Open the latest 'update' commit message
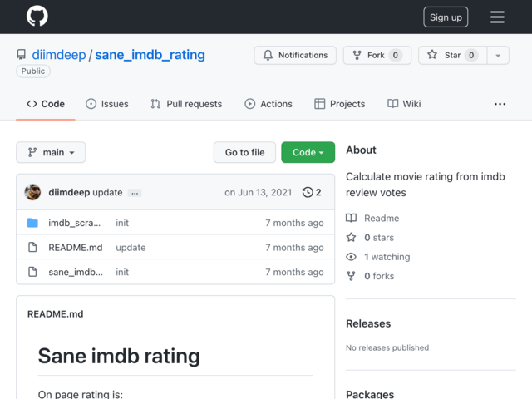The image size is (532, 399). click(107, 192)
